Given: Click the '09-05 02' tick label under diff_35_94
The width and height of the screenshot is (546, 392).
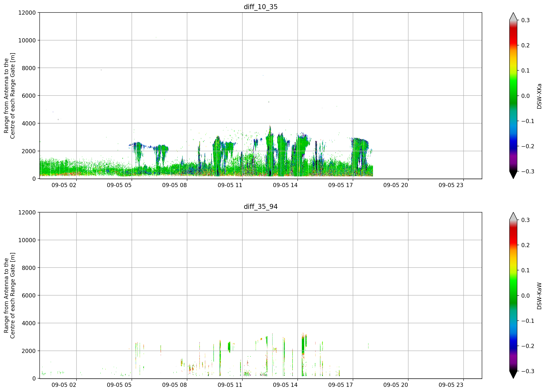Looking at the screenshot, I should [64, 385].
